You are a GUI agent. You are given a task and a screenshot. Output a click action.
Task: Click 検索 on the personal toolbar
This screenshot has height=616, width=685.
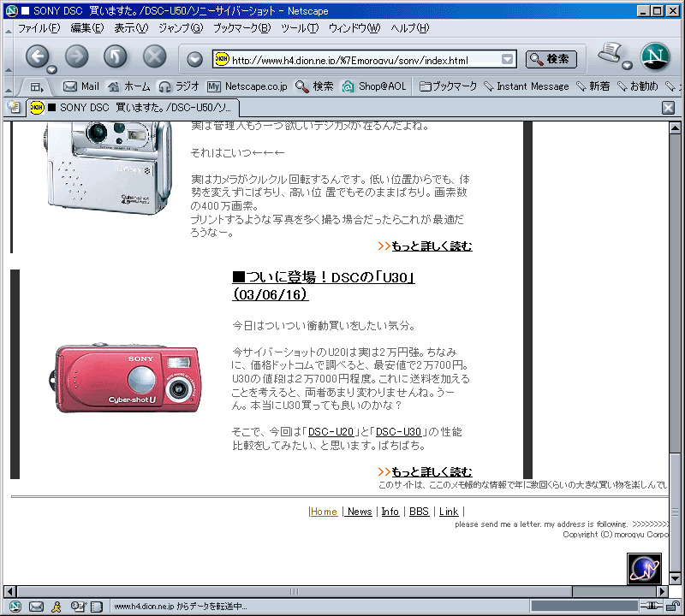(x=314, y=86)
